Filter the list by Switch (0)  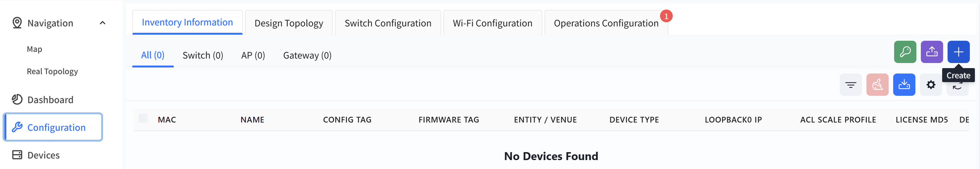click(x=203, y=56)
